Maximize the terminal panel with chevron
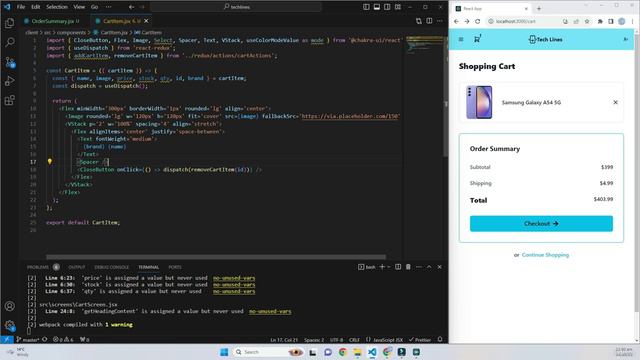Screen dimensions: 640x360 (429, 267)
